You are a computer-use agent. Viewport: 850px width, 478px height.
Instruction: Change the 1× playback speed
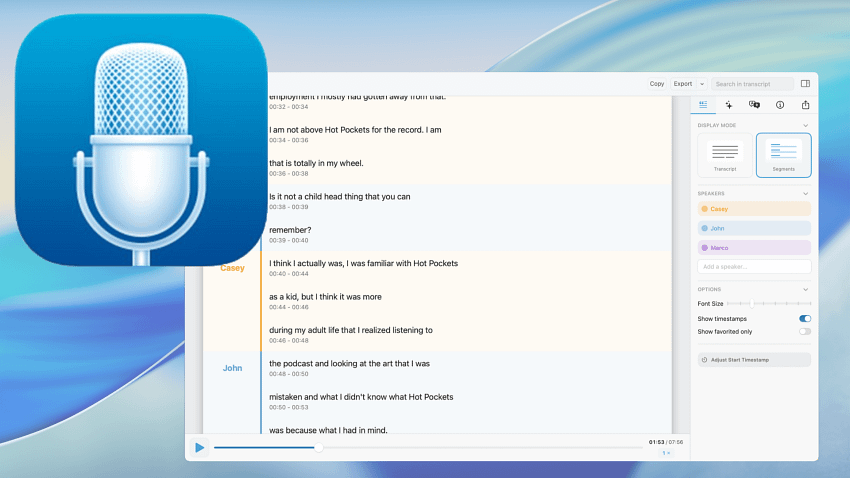point(666,453)
